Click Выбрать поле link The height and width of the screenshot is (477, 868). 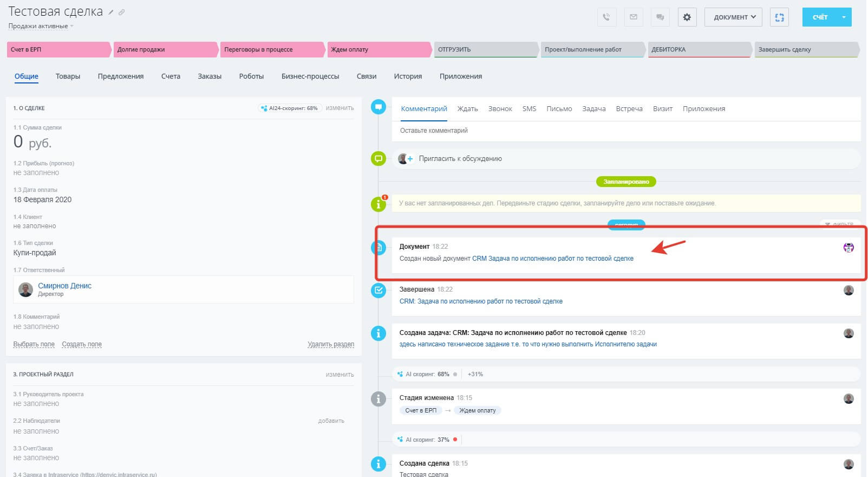[34, 344]
